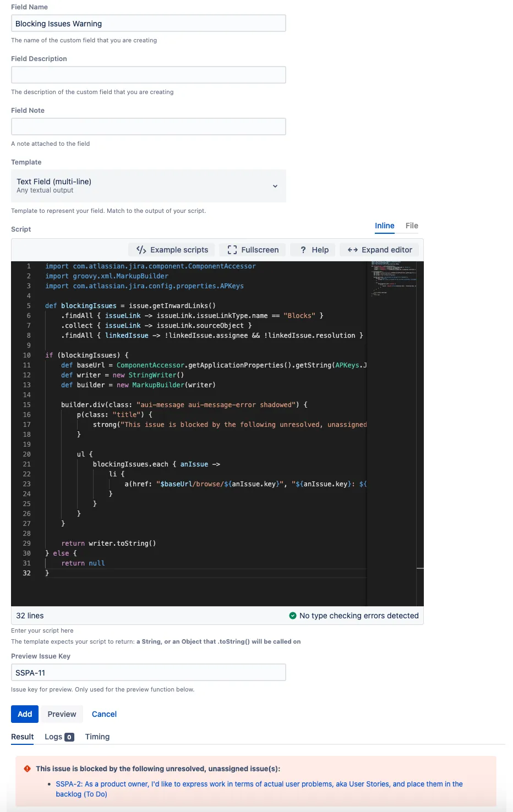Image resolution: width=513 pixels, height=812 pixels.
Task: Click 'import groovy.xml.MarkupBuilder' code line
Action: click(107, 276)
